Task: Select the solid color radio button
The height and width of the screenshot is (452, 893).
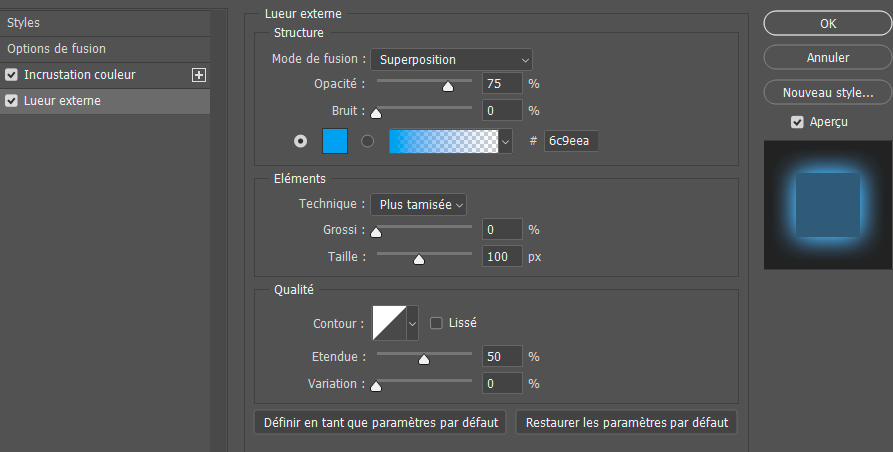Action: pos(300,141)
